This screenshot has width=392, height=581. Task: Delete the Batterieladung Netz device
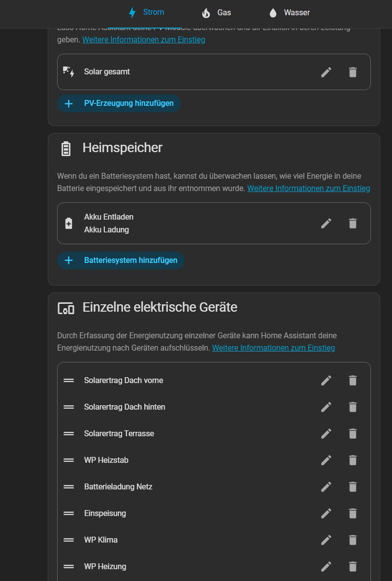[353, 486]
